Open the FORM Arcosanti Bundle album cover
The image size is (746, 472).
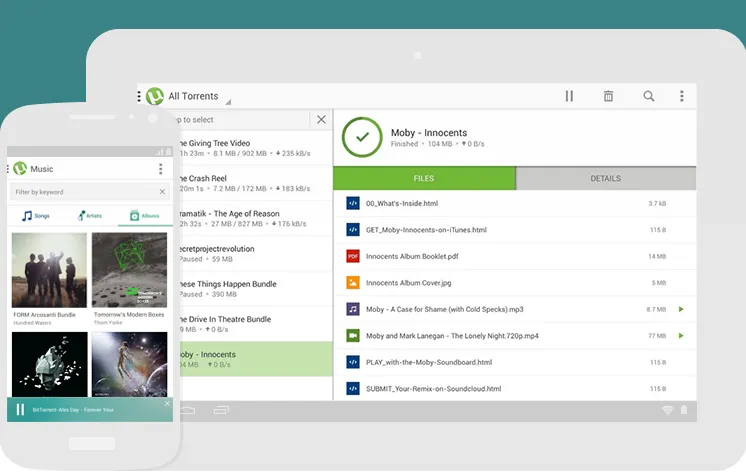coord(49,270)
